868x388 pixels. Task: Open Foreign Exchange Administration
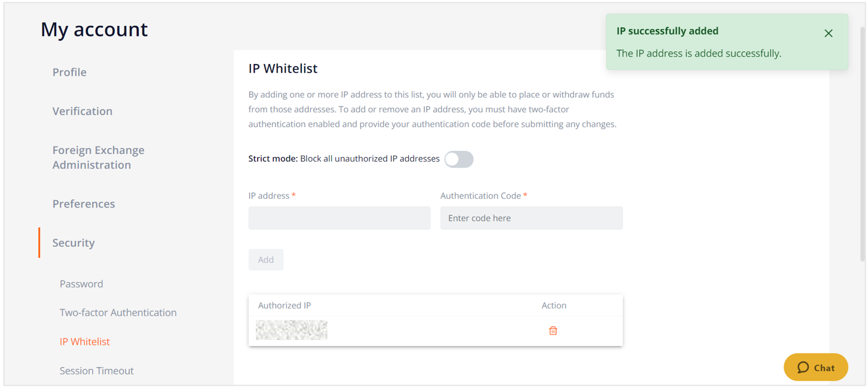pos(99,157)
